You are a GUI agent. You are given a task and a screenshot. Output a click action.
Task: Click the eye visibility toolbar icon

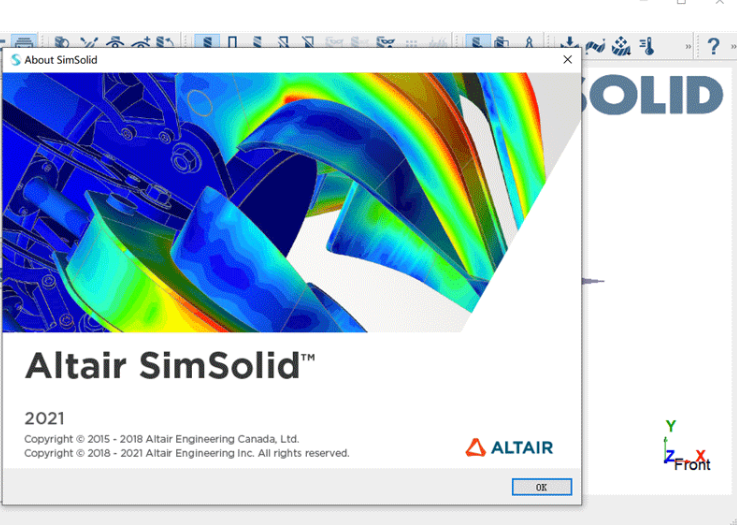click(114, 42)
